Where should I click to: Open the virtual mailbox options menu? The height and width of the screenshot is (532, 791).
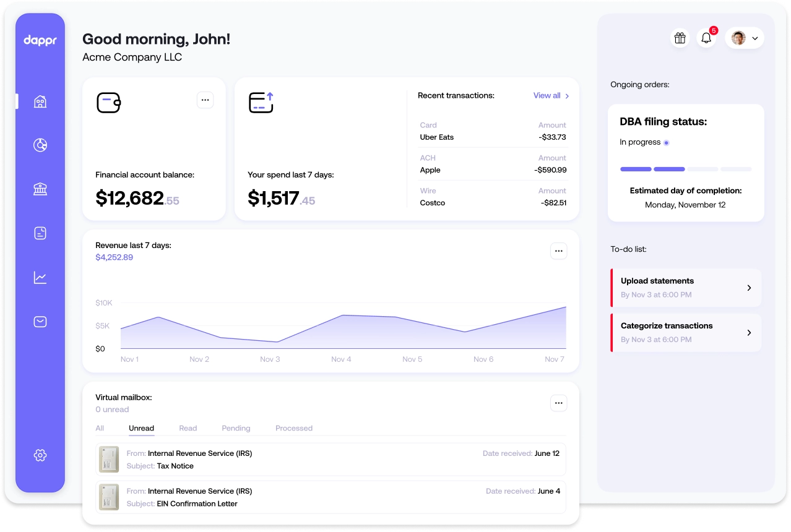click(x=558, y=403)
